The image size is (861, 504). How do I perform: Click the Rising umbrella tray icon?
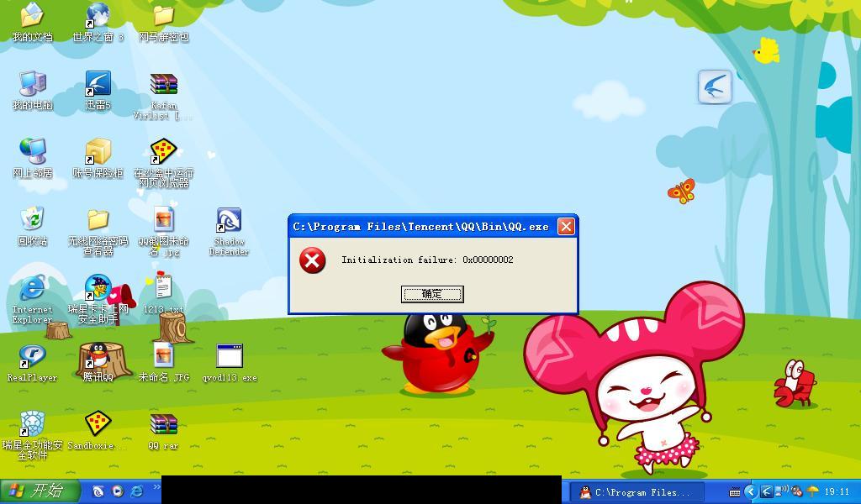pyautogui.click(x=813, y=491)
